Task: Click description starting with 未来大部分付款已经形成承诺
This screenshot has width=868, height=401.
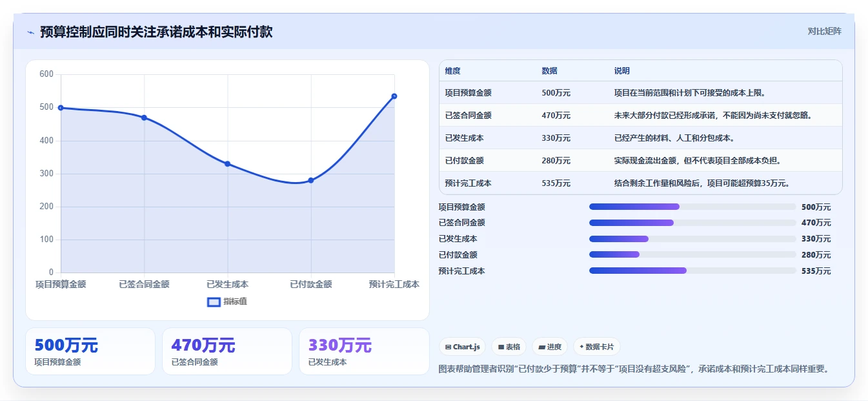Action: (x=713, y=116)
